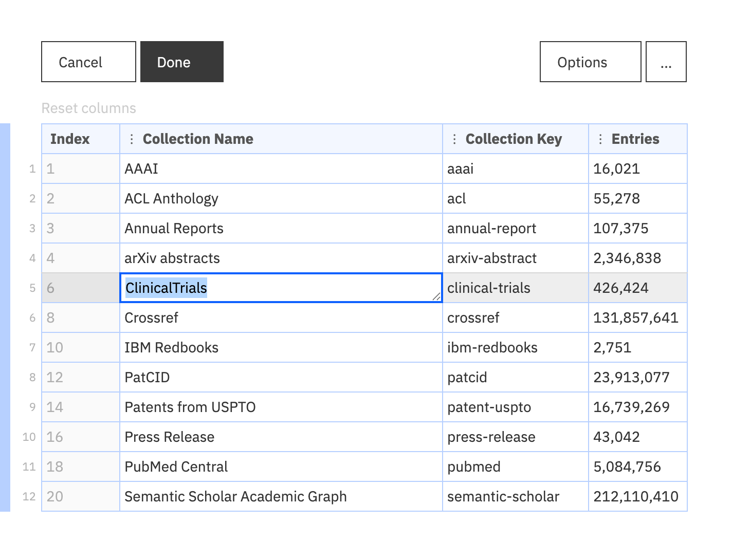Select the clinical-trials key cell
This screenshot has width=732, height=560.
point(516,288)
